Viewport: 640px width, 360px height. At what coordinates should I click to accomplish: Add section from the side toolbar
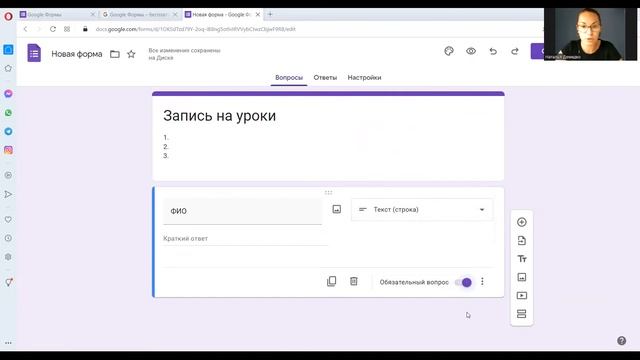(x=522, y=314)
